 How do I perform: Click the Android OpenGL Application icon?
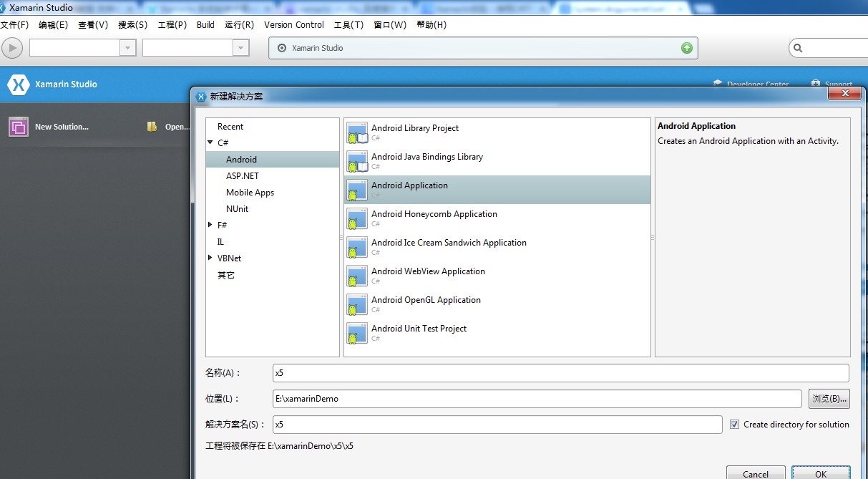pos(357,304)
